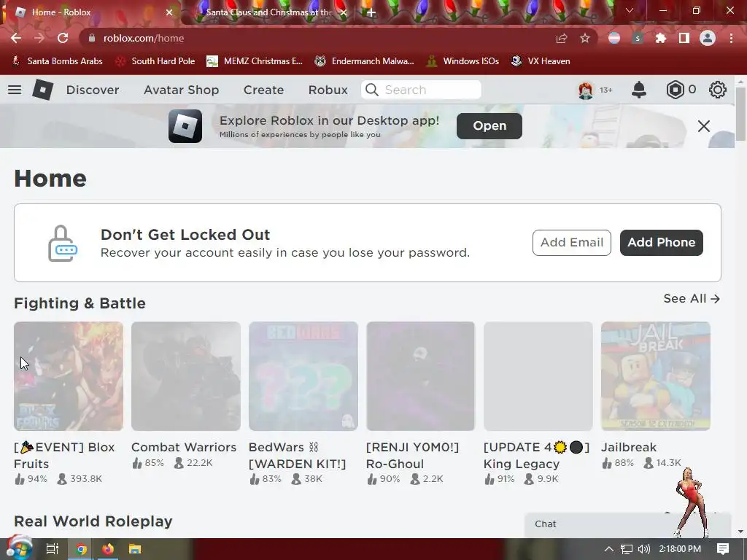This screenshot has width=747, height=560.
Task: Open the King Legacy game thumbnail
Action: click(x=538, y=376)
